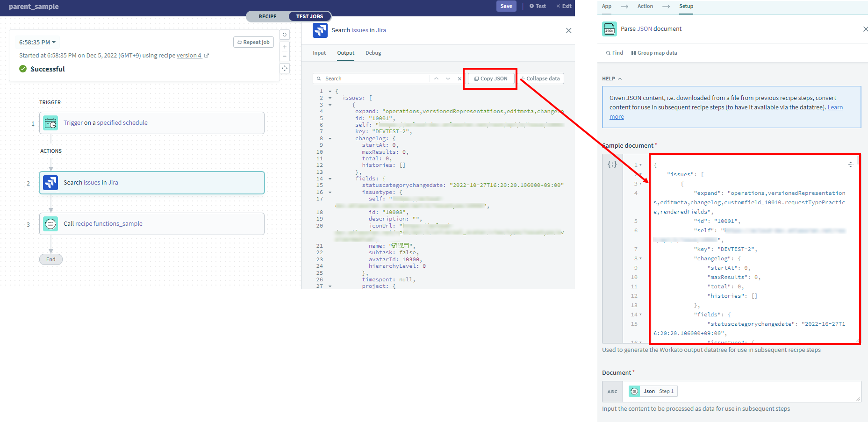Open the Debug tab

click(x=373, y=53)
